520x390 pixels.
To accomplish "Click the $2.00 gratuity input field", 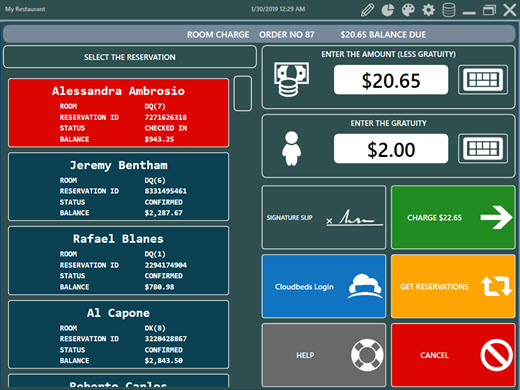I will pos(391,149).
